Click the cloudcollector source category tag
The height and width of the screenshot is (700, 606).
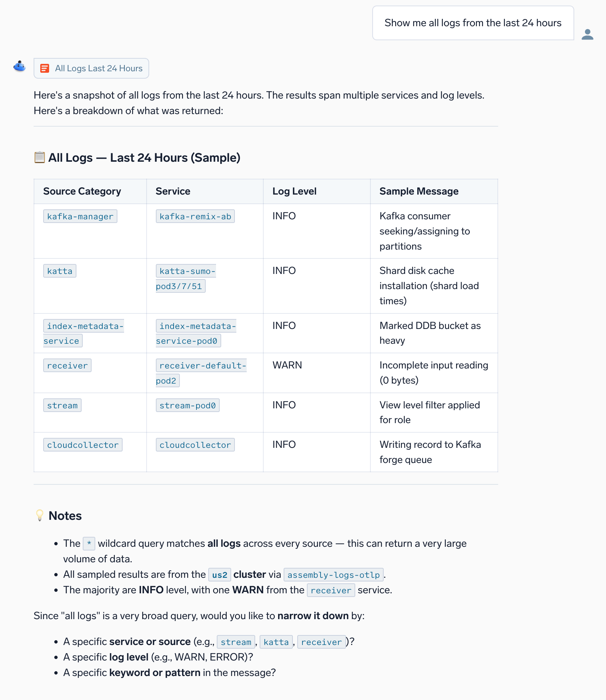point(83,445)
